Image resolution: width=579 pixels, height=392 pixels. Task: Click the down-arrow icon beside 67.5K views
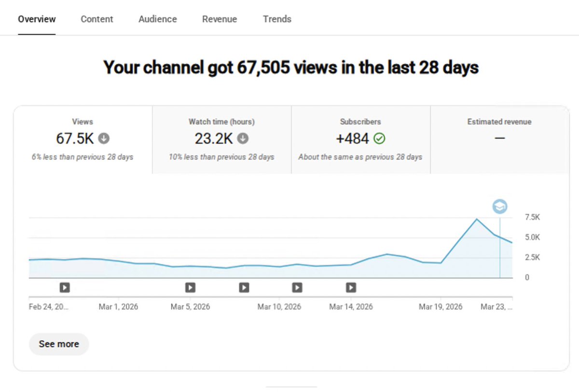[104, 139]
